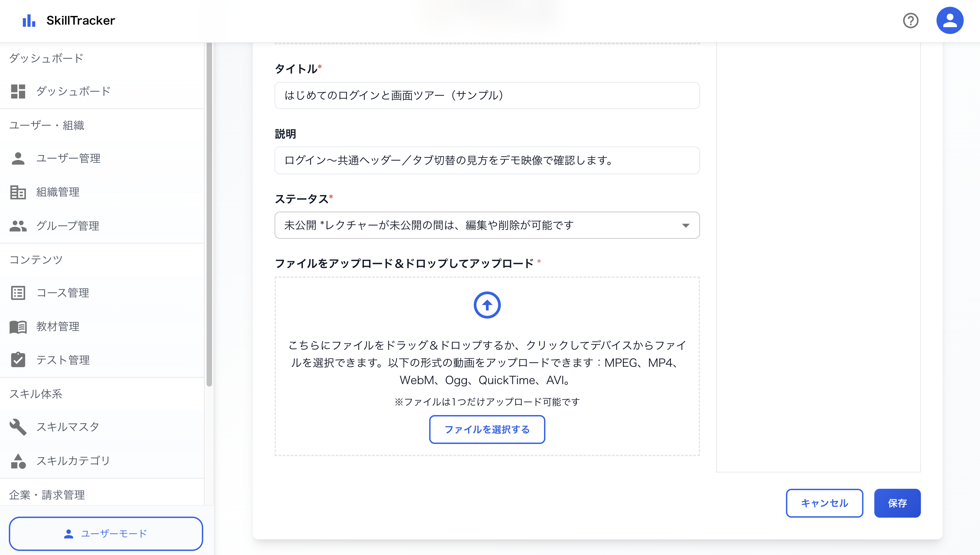Click the blue upload arrow icon

coord(487,305)
